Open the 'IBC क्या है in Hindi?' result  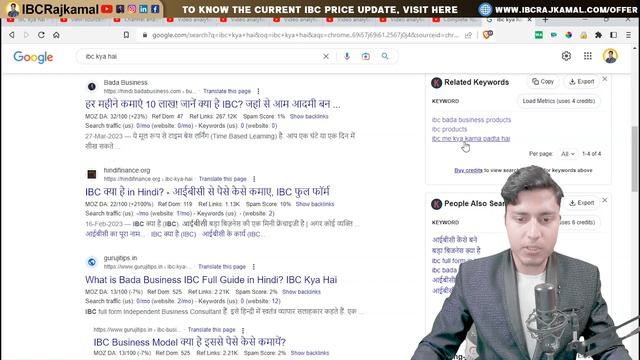click(207, 192)
